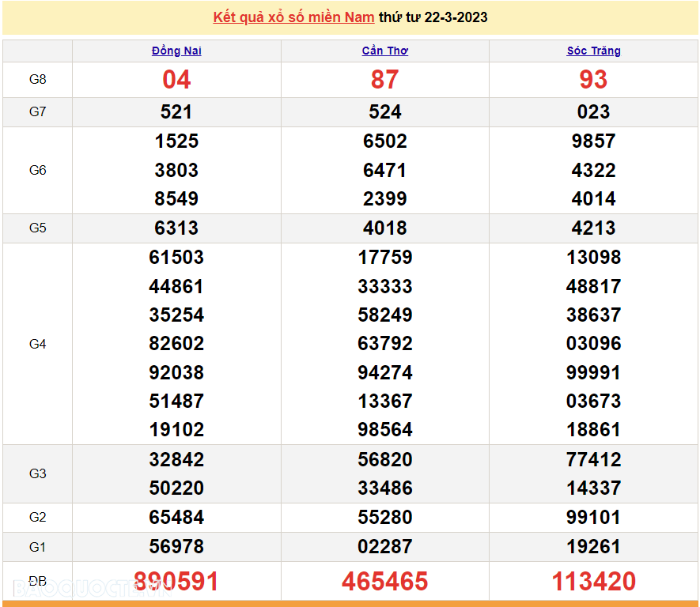Select Sóc Trăng G8 number 93
Image resolution: width=700 pixels, height=607 pixels.
(x=593, y=79)
